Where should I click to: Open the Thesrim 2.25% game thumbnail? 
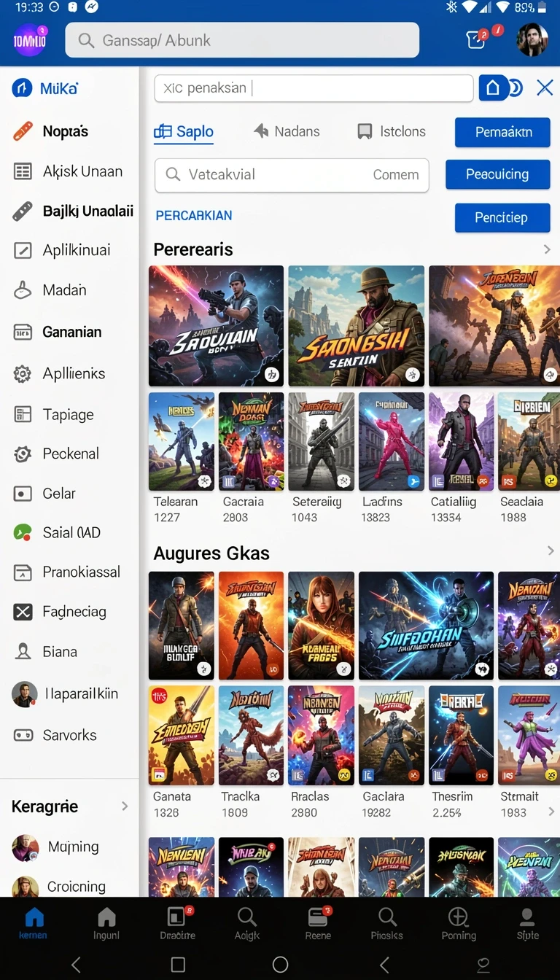[x=462, y=735]
